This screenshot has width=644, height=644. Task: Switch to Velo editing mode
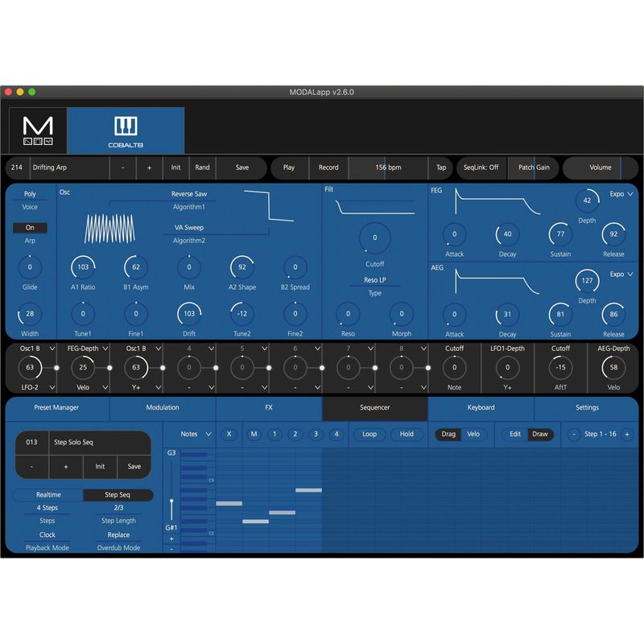coord(473,434)
